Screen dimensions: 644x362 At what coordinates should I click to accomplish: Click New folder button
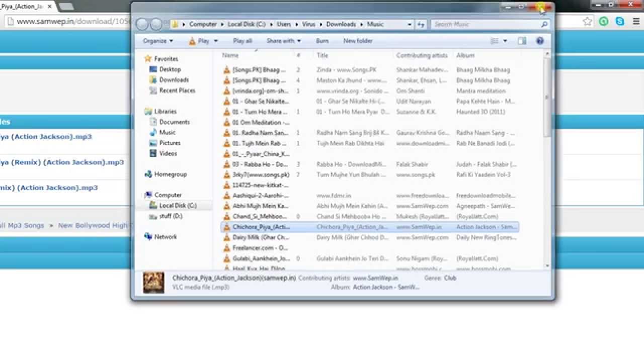click(x=358, y=41)
